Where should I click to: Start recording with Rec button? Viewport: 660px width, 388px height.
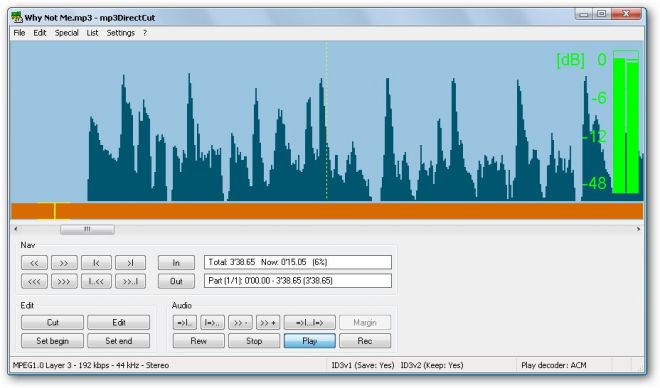click(365, 341)
